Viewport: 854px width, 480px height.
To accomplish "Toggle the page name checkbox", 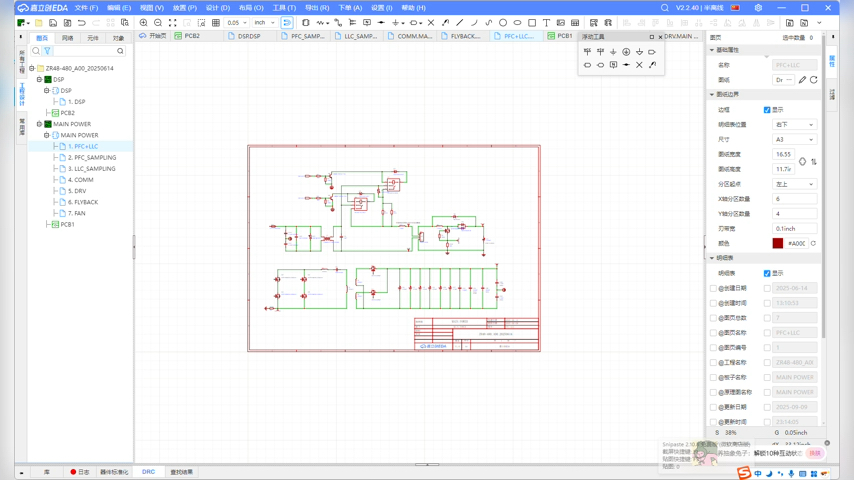I will 713,333.
